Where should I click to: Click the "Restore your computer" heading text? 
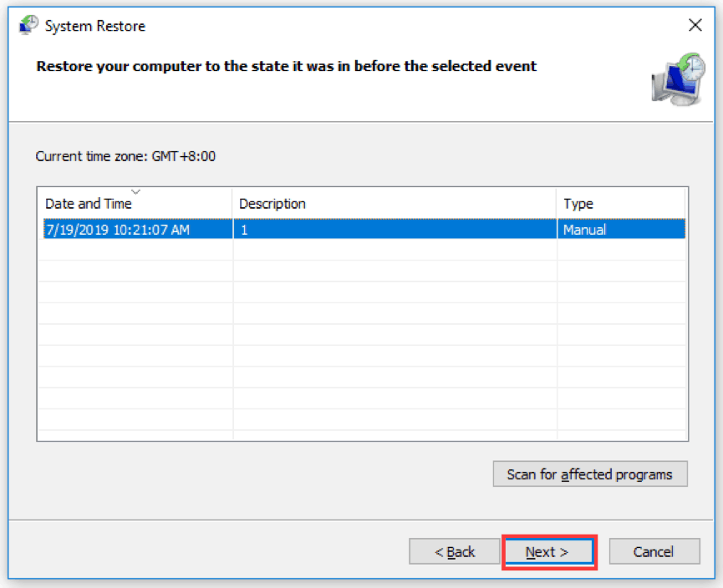(x=286, y=66)
